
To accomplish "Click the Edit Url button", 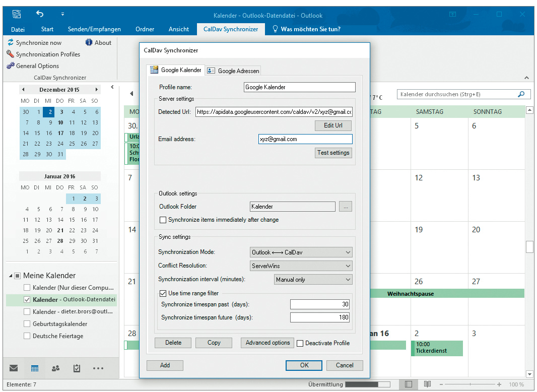I will pyautogui.click(x=333, y=125).
